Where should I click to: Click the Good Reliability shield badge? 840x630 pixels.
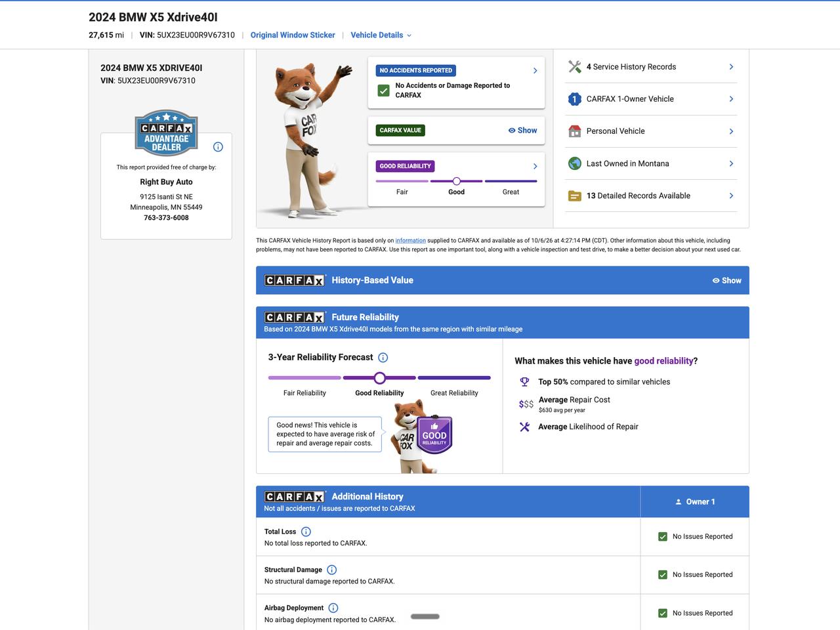tap(434, 435)
